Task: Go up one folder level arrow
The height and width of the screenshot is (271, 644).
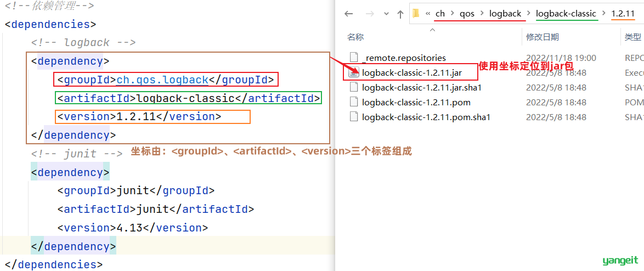Action: pos(400,14)
